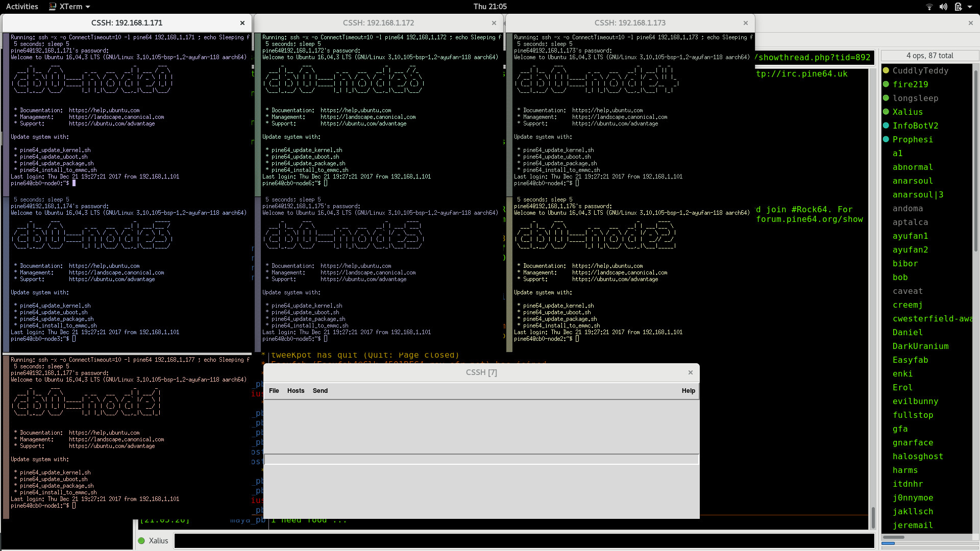Close the CSSH: 192.168.1.173 terminal window
The image size is (980, 551).
click(745, 23)
